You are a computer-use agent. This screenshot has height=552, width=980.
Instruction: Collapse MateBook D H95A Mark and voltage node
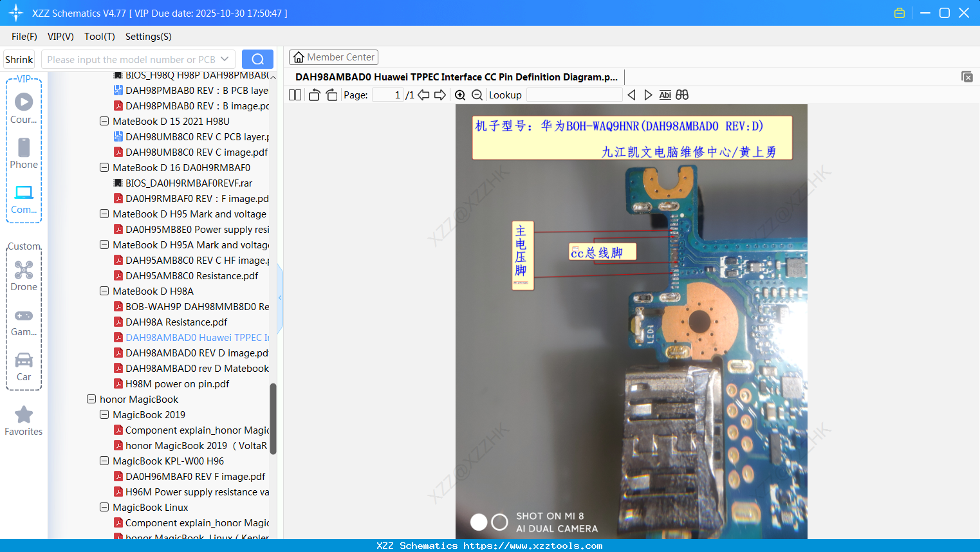(x=104, y=244)
